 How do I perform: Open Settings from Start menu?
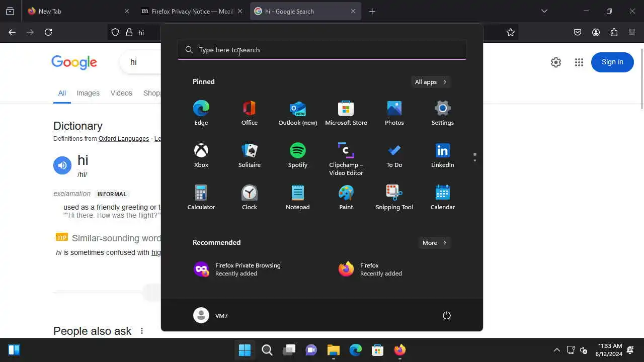point(443,113)
